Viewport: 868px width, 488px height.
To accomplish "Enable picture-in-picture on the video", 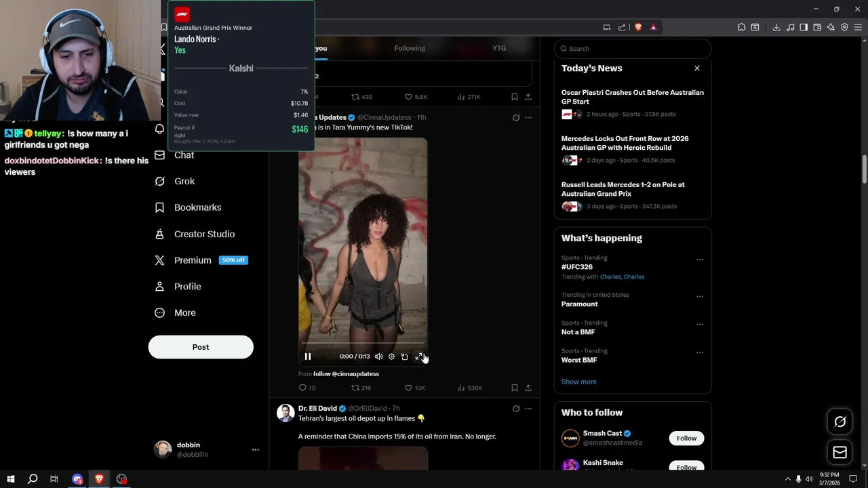I will tap(404, 357).
